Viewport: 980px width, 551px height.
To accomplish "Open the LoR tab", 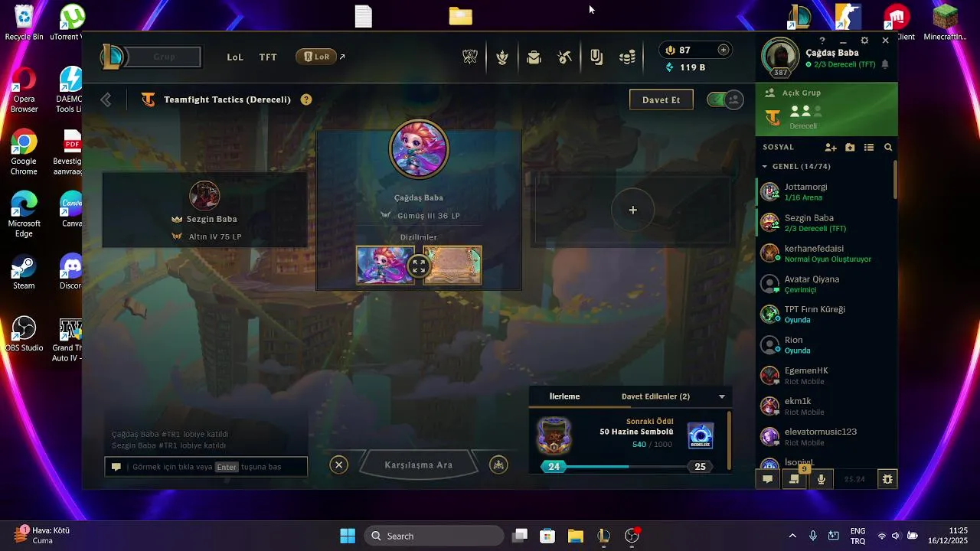I will point(316,57).
